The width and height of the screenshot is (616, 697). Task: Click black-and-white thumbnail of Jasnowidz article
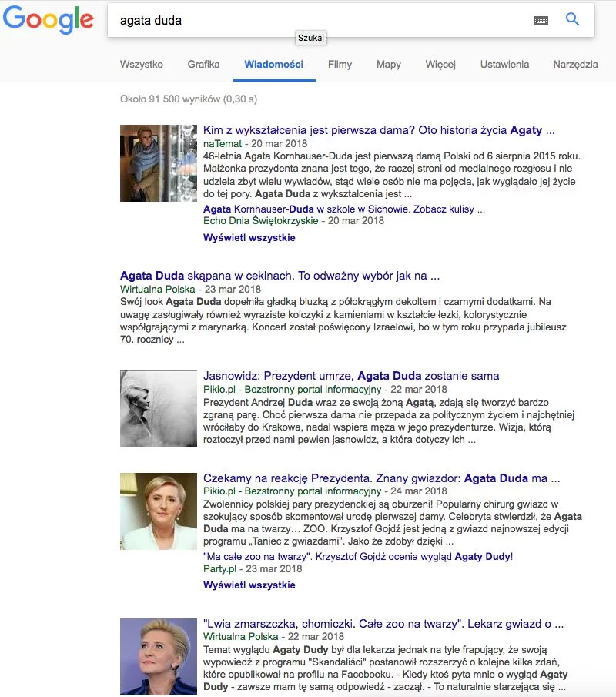pyautogui.click(x=158, y=409)
